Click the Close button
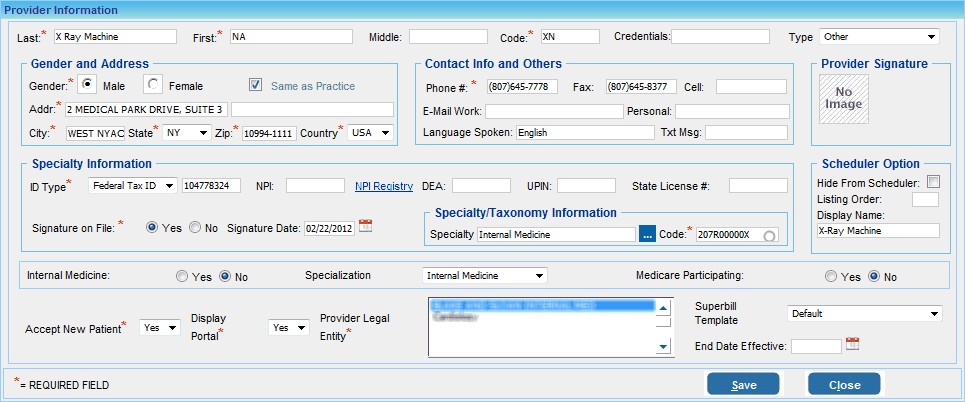 [844, 385]
